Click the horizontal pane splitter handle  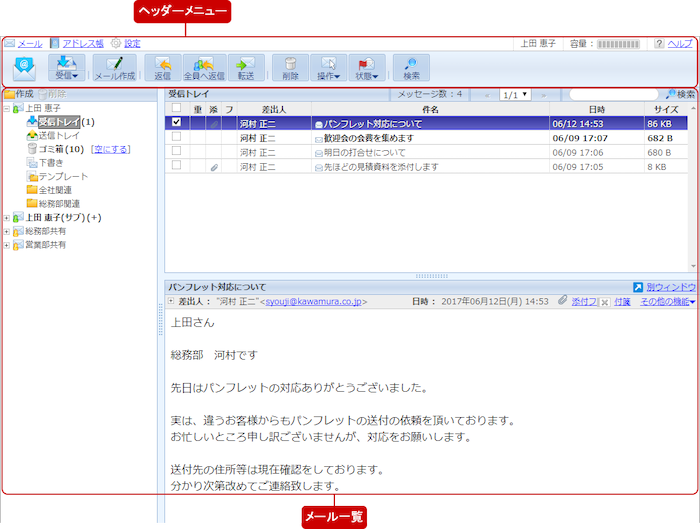431,275
